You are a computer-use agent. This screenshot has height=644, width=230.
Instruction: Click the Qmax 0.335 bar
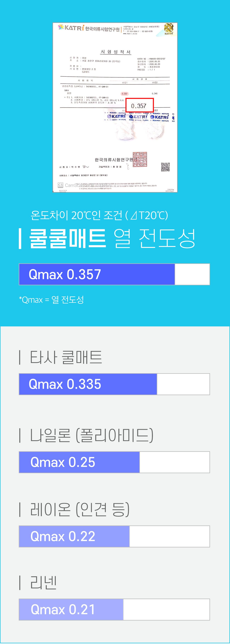pos(88,384)
